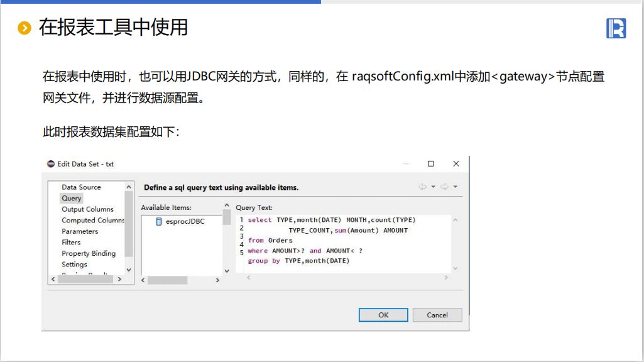Click the right arrow of the category list scrollbar

click(119, 279)
